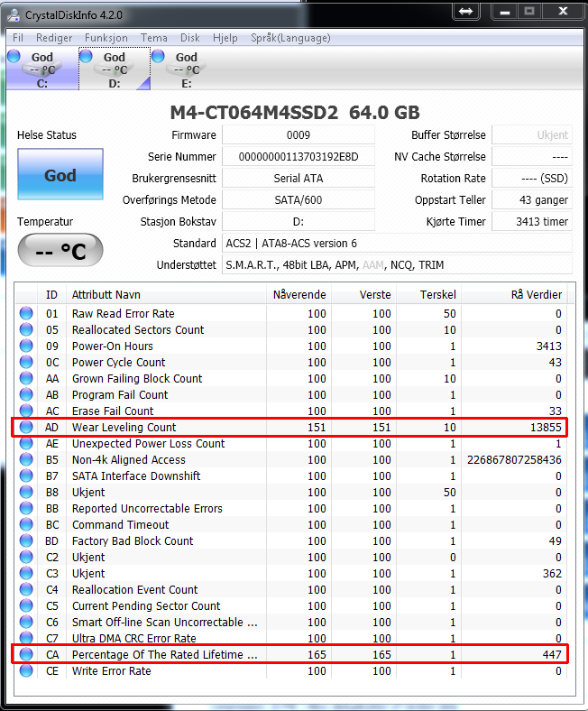The width and height of the screenshot is (588, 711).
Task: Select raw value 226867807258436
Action: (514, 460)
